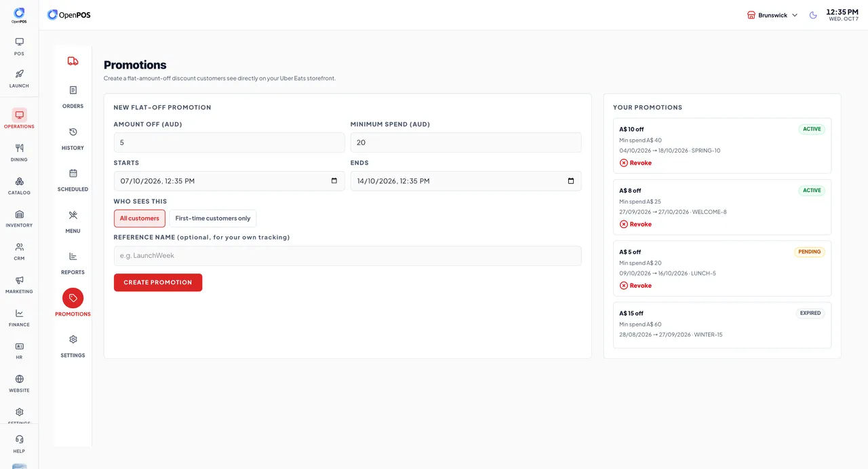Screen dimensions: 868x469
Task: Click the delivery truck icon
Action: pos(73,61)
